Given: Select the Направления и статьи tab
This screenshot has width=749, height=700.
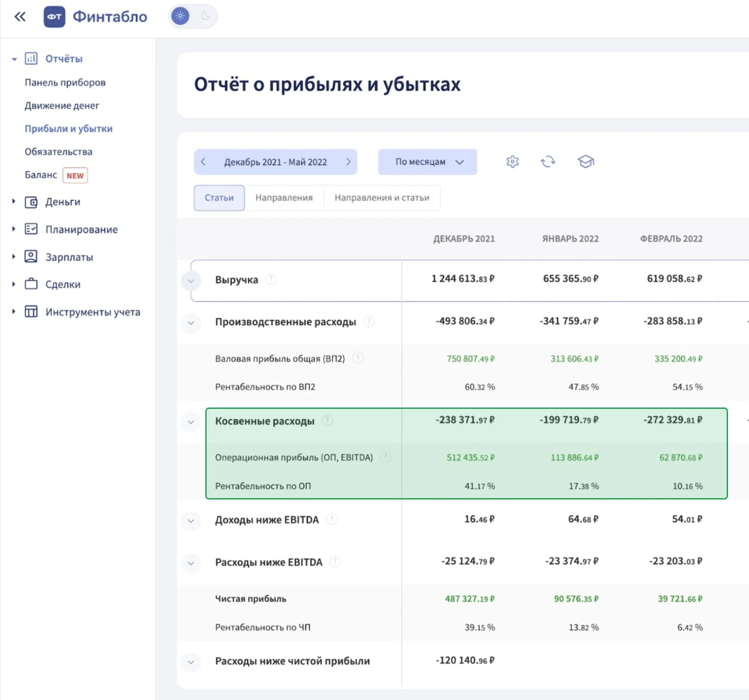Looking at the screenshot, I should [382, 198].
